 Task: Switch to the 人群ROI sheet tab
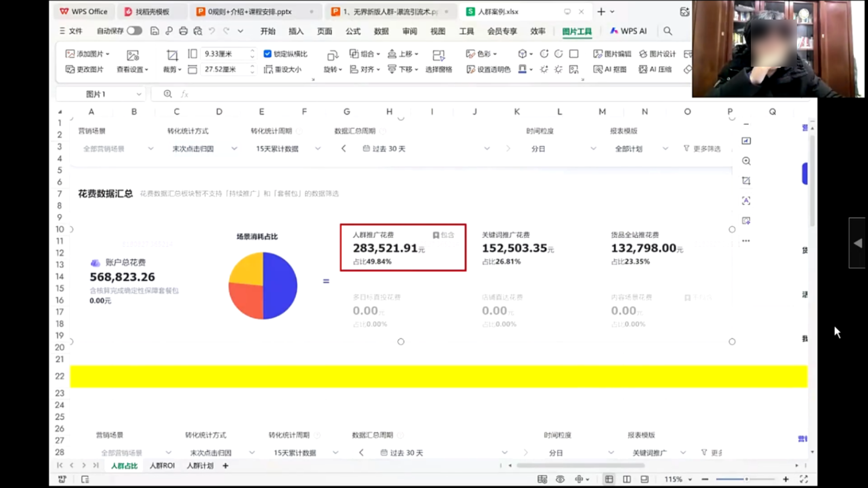162,466
